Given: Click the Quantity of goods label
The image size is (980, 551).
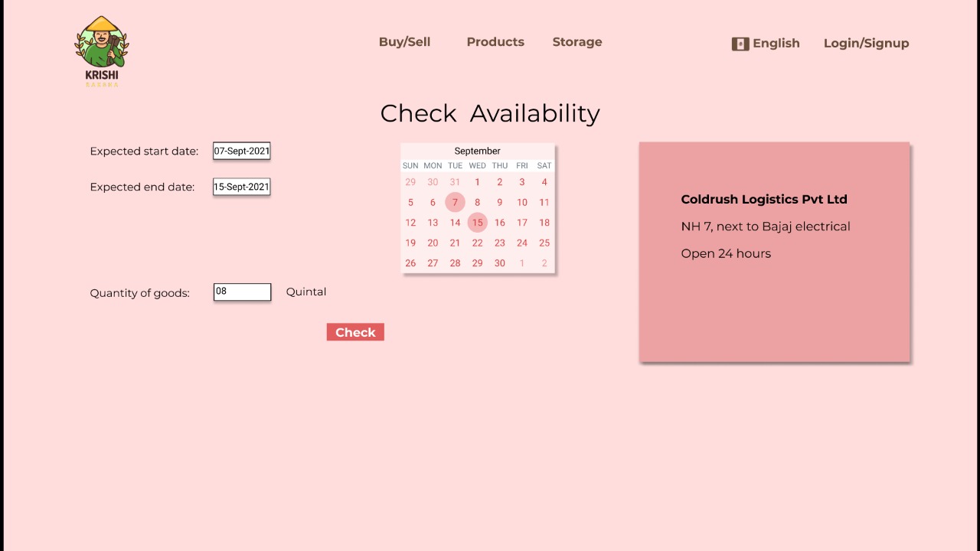Looking at the screenshot, I should (139, 293).
